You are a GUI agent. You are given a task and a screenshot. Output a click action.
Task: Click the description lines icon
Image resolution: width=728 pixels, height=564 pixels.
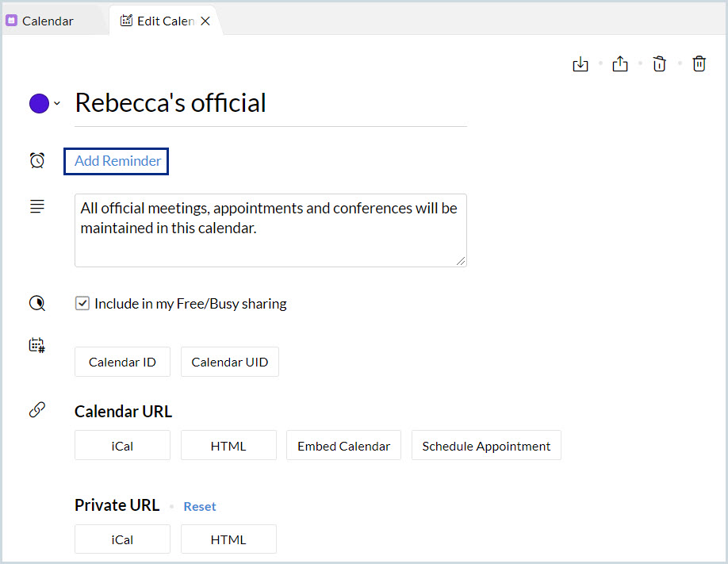pos(37,207)
